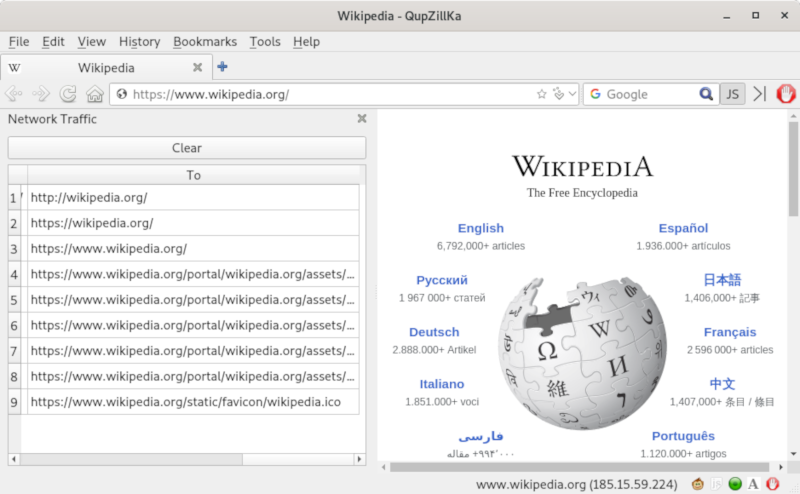The width and height of the screenshot is (800, 494).
Task: Click the site info globe icon in address bar
Action: point(121,94)
